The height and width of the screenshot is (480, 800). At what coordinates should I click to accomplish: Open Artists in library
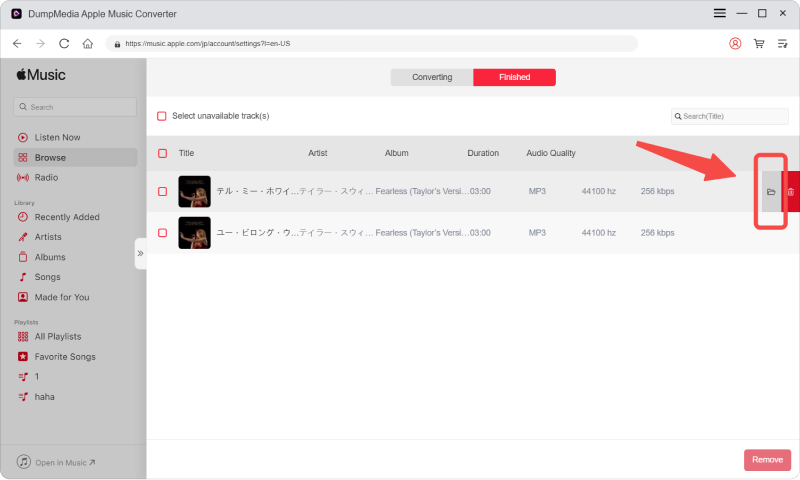pyautogui.click(x=75, y=237)
